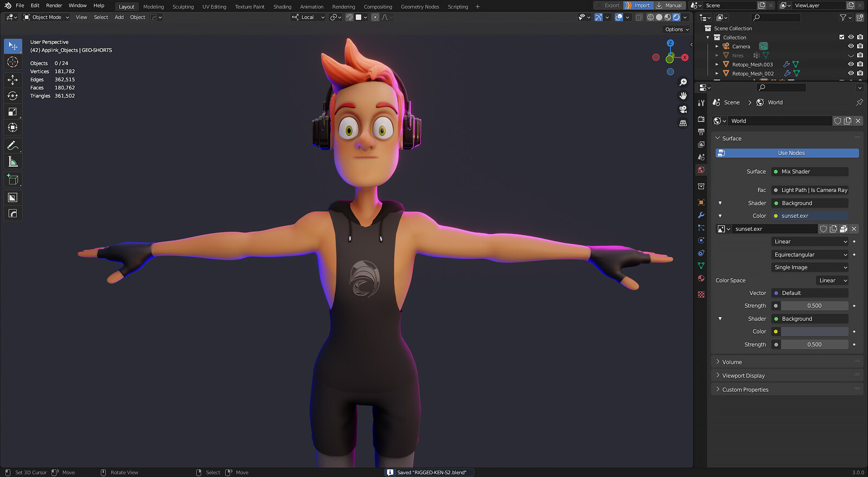
Task: Click the Manual button in top bar
Action: click(x=669, y=5)
